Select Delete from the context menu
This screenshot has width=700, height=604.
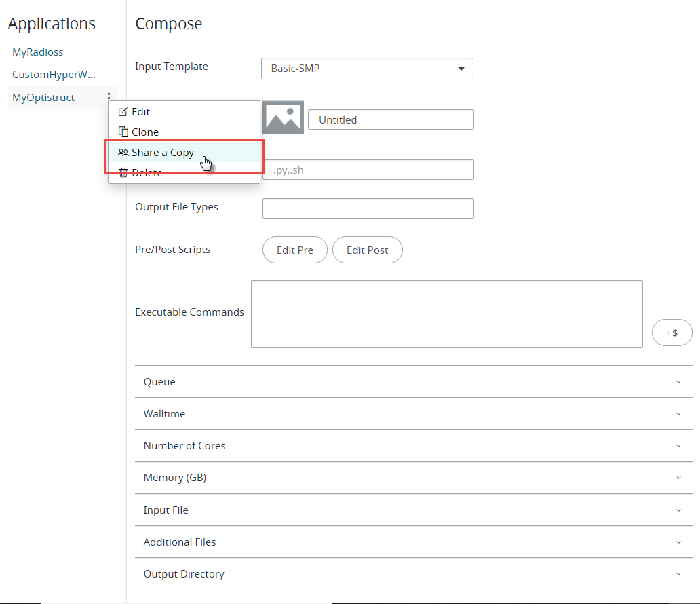pos(184,172)
